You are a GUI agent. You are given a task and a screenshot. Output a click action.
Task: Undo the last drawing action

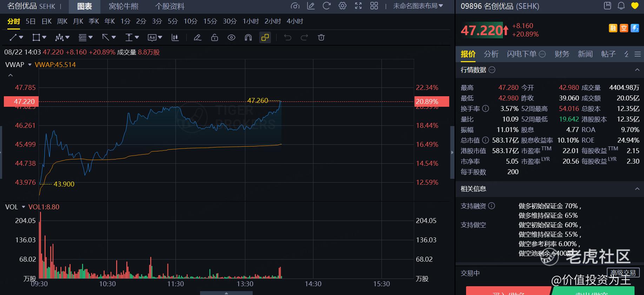tap(288, 38)
